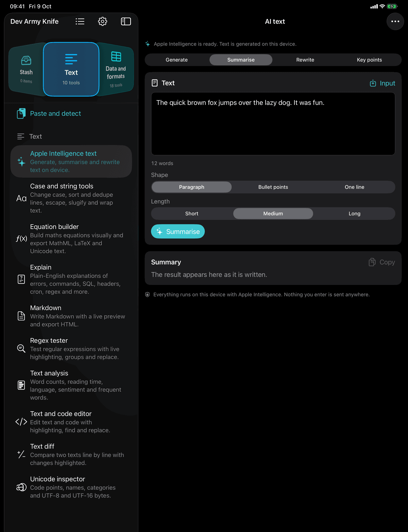408x532 pixels.
Task: Open Text analysis tool title
Action: (49, 373)
